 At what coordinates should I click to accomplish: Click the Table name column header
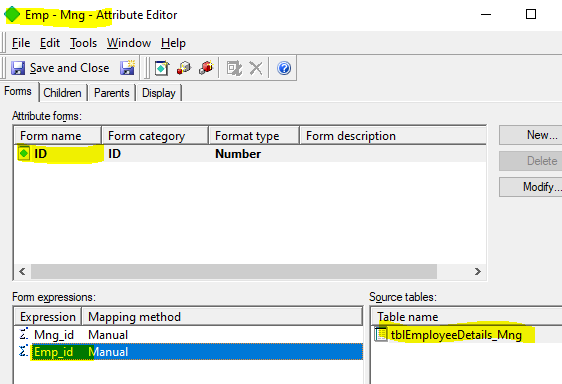point(466,317)
